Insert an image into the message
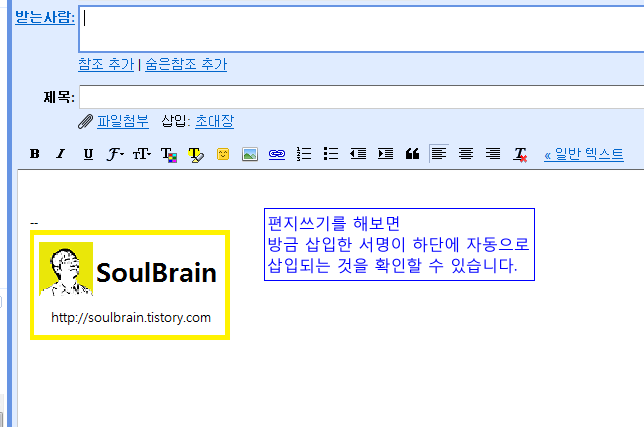 [250, 154]
